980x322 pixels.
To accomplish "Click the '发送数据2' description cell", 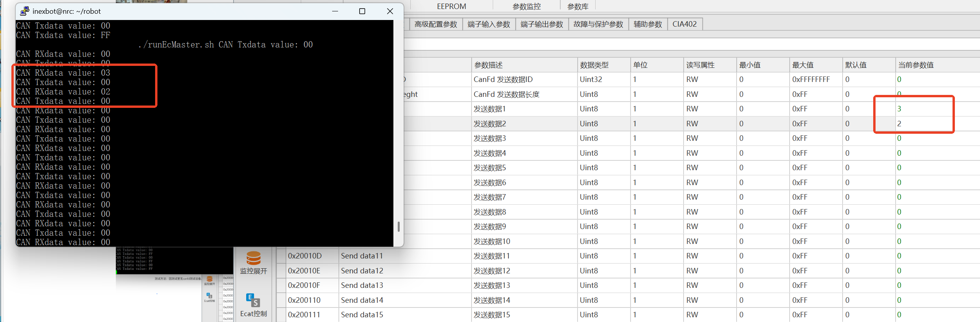I will click(x=525, y=124).
